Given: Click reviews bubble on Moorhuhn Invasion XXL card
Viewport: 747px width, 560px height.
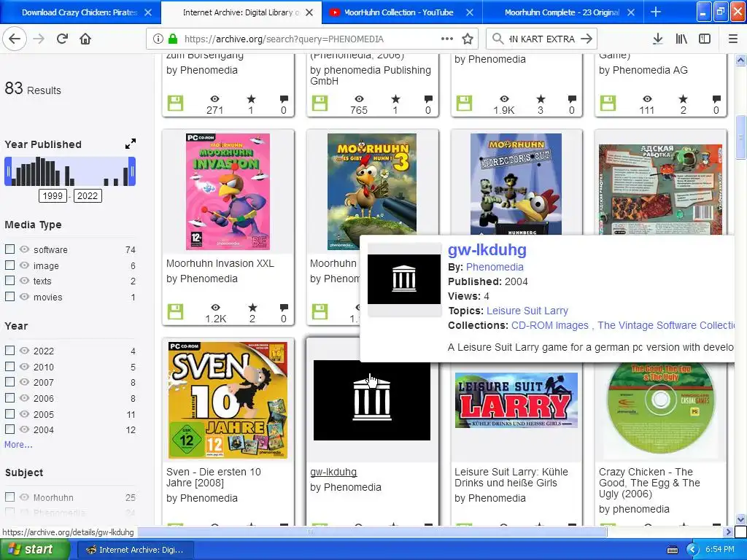Looking at the screenshot, I should pos(284,308).
